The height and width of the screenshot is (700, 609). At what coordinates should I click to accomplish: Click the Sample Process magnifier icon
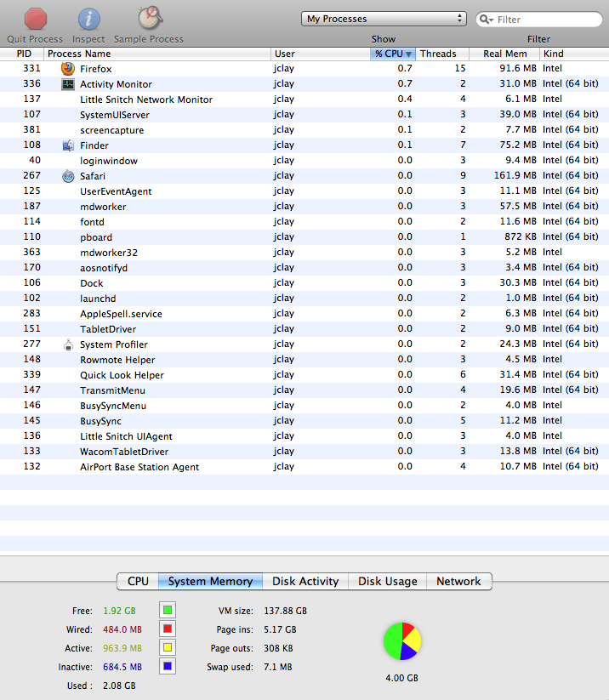coord(150,18)
